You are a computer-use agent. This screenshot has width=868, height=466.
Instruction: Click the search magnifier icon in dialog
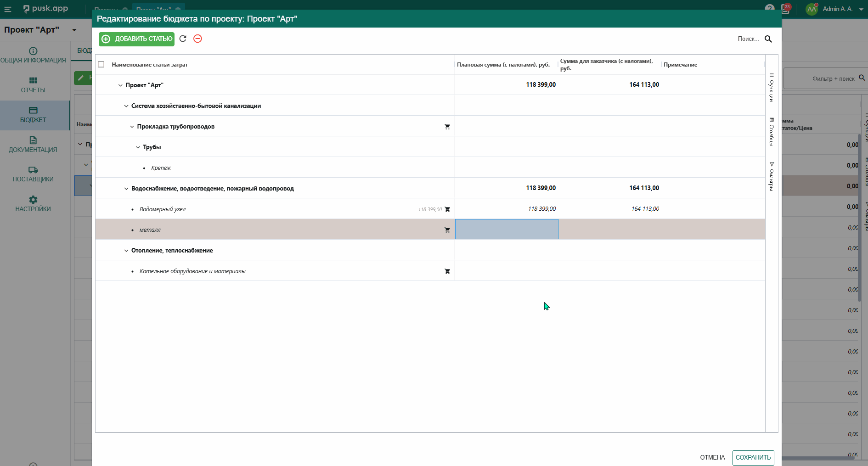[x=768, y=39]
